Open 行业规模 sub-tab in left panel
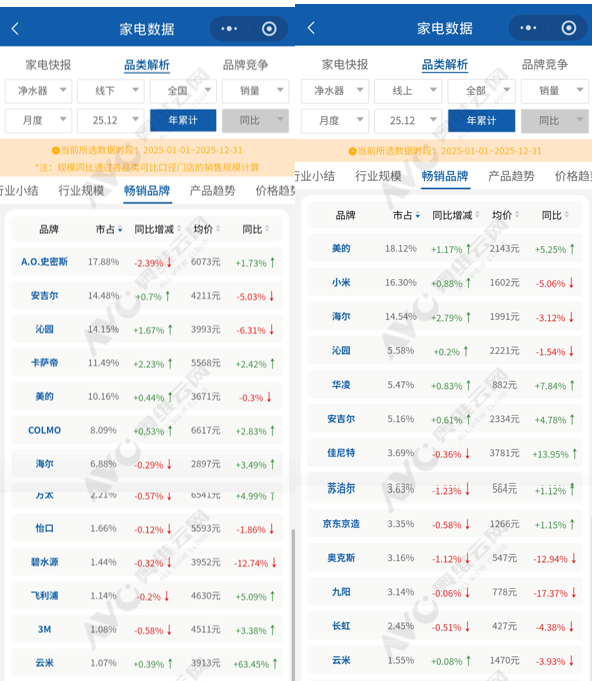 point(81,191)
